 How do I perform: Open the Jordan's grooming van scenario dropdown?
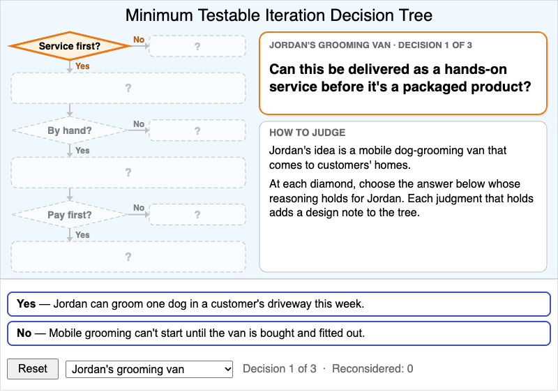149,369
